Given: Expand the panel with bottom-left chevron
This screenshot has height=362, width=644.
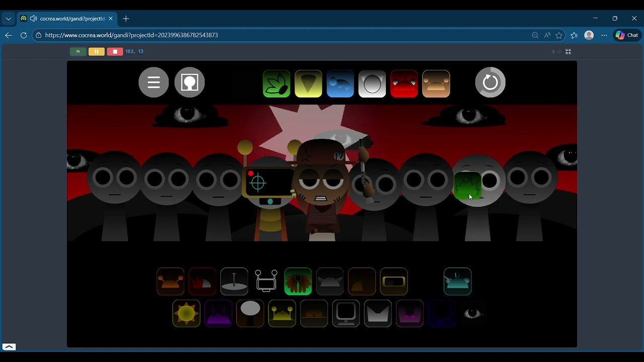Looking at the screenshot, I should (9, 347).
